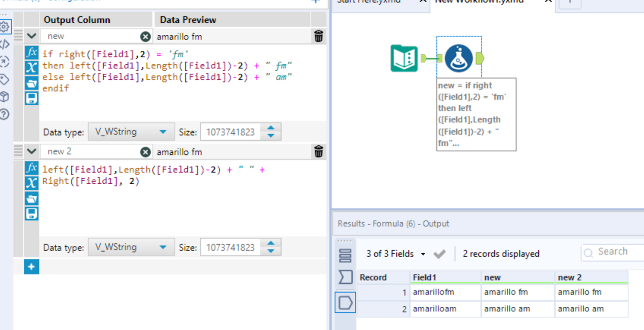Click inside the Results search box
This screenshot has width=644, height=330.
point(613,252)
